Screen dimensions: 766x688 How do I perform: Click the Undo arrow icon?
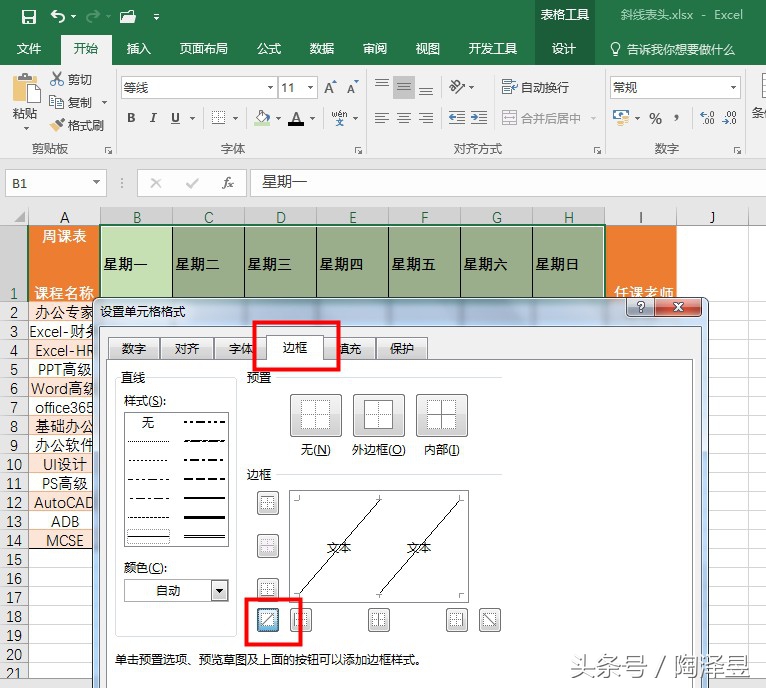58,17
